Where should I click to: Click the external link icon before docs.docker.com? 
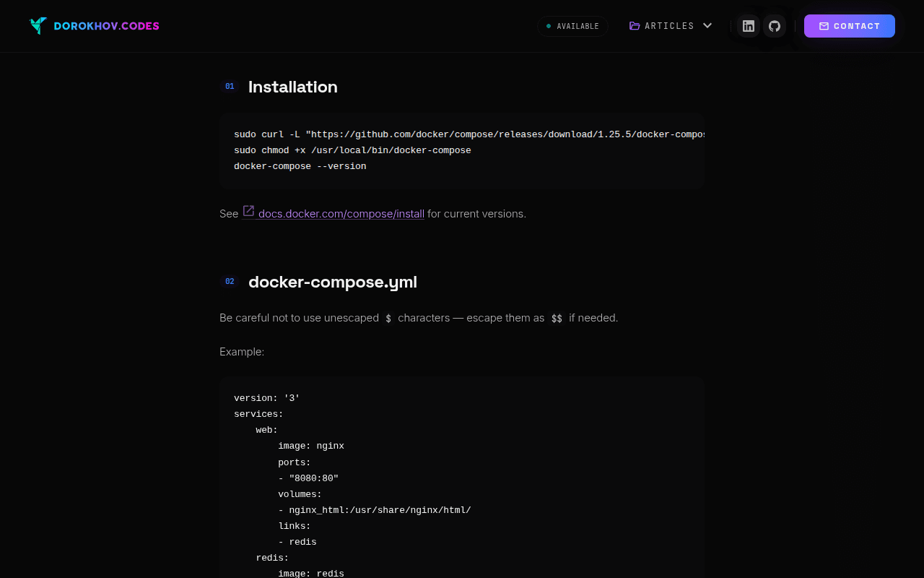point(248,211)
